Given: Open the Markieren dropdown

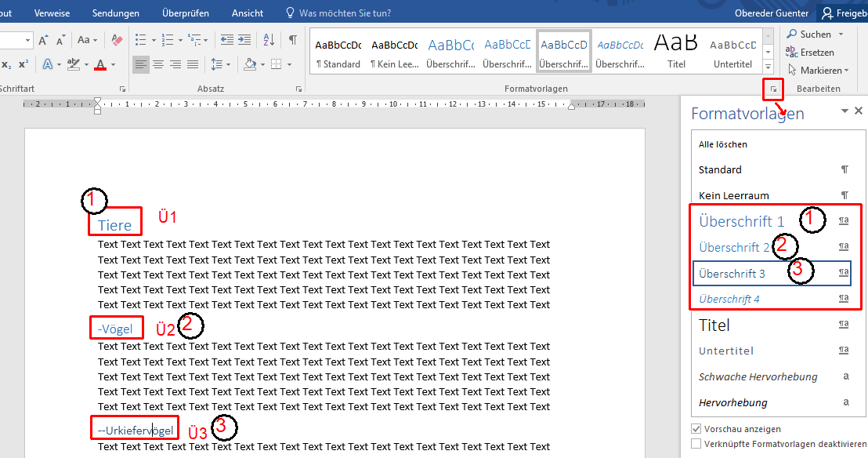Looking at the screenshot, I should [818, 71].
